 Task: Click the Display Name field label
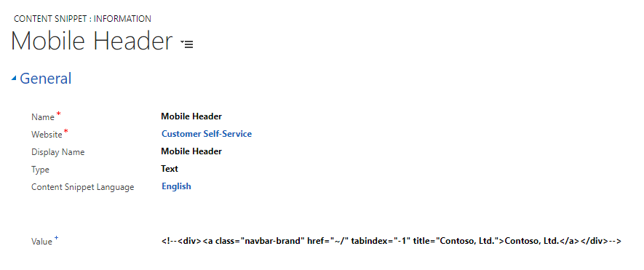(x=58, y=152)
